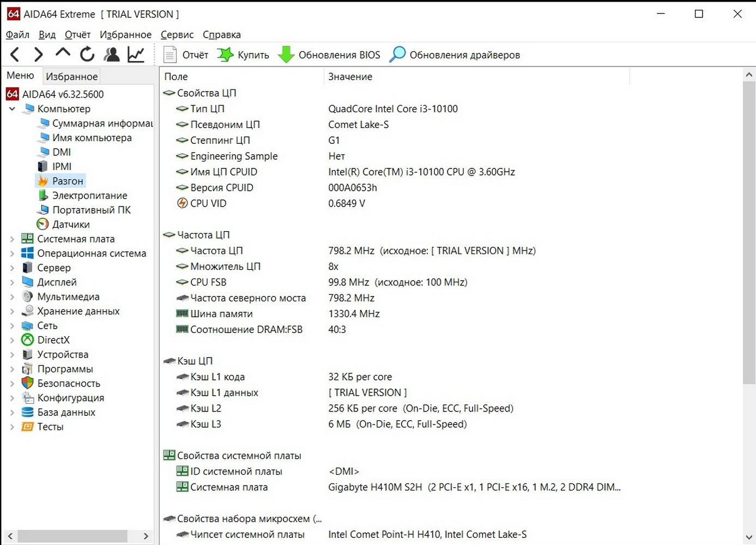Expand the База данных tree node
Viewport: 756px width, 545px height.
pyautogui.click(x=12, y=412)
